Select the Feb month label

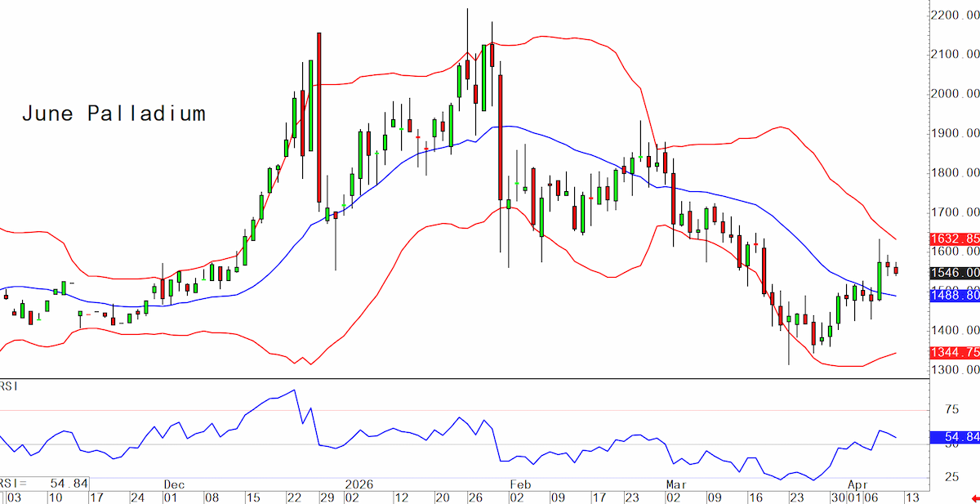(519, 484)
